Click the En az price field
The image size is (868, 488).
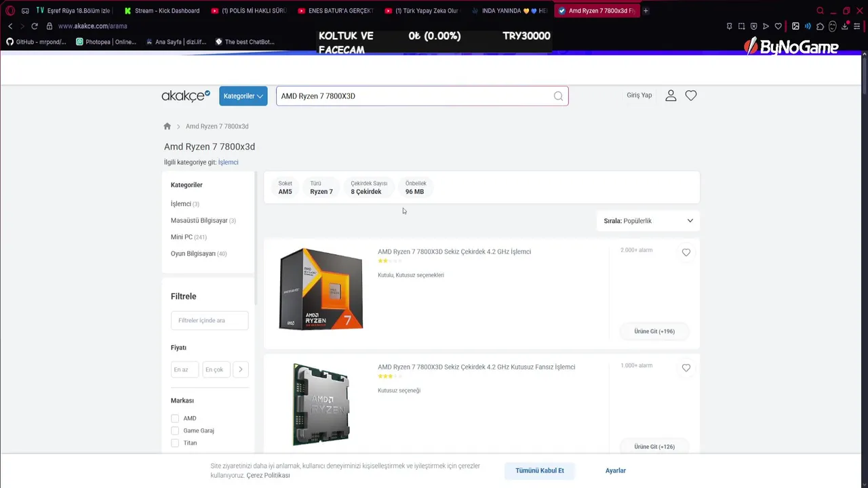(184, 369)
